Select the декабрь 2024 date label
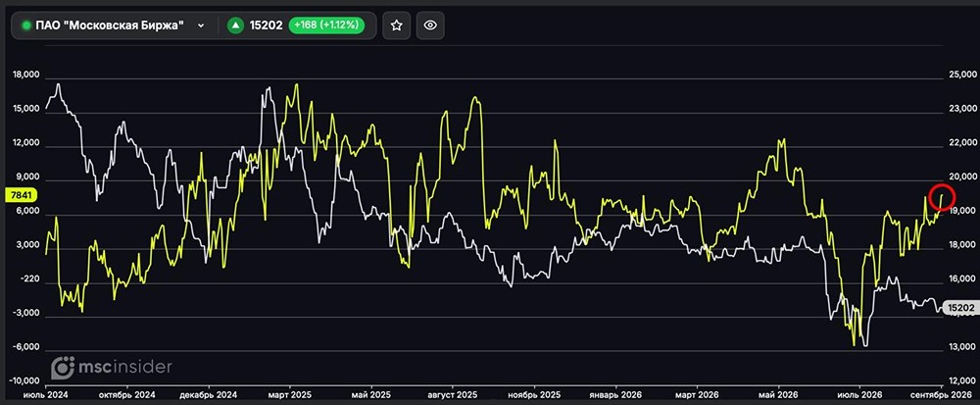The width and height of the screenshot is (980, 405). coord(208,395)
